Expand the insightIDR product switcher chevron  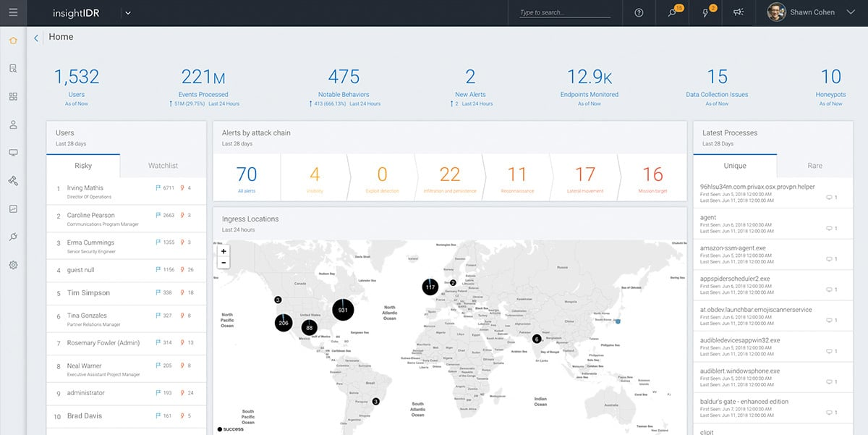[128, 12]
